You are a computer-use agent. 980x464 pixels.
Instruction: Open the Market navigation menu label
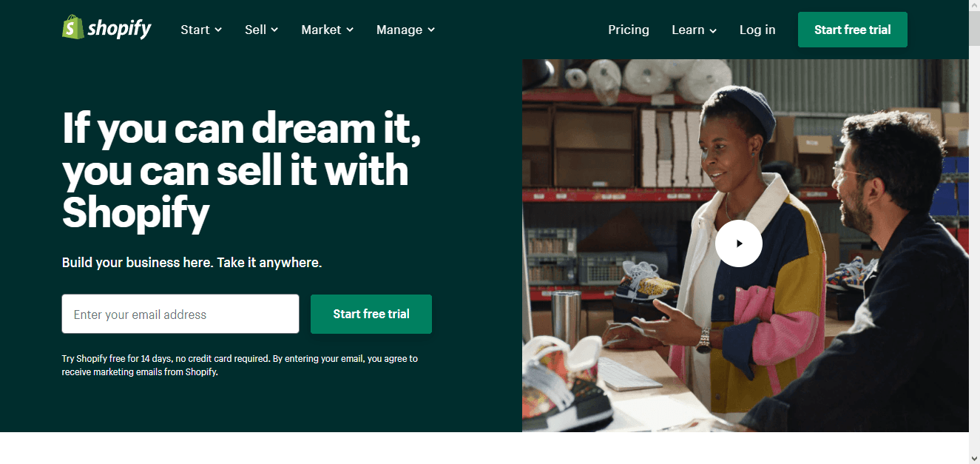point(321,30)
